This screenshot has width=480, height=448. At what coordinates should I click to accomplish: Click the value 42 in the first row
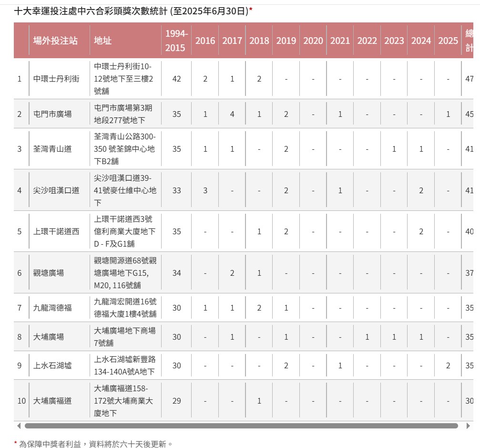click(176, 79)
